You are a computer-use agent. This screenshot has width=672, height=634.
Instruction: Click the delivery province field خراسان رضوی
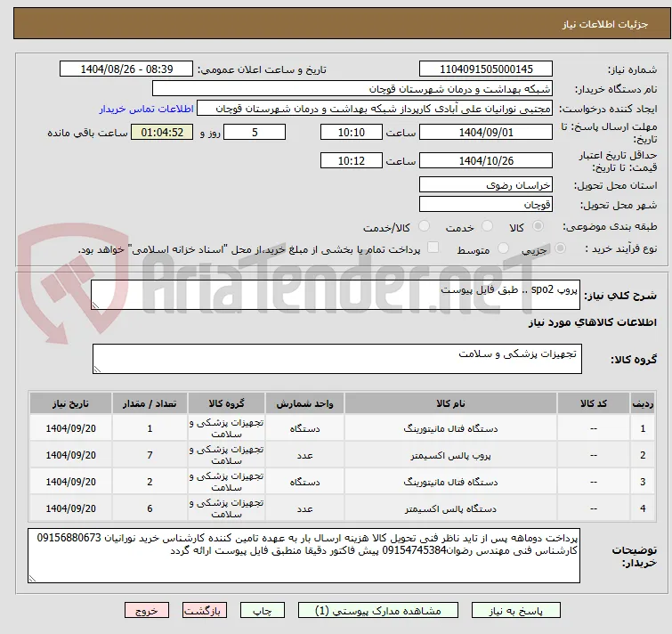coord(486,184)
